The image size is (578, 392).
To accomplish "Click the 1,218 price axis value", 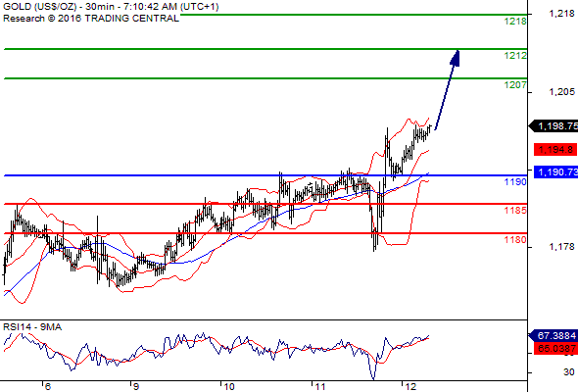I will click(561, 14).
